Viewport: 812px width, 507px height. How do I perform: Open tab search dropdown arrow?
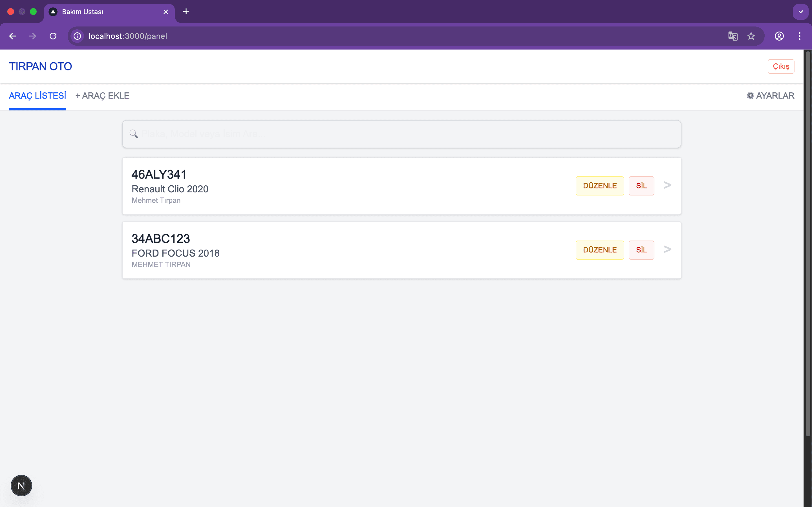click(x=800, y=12)
